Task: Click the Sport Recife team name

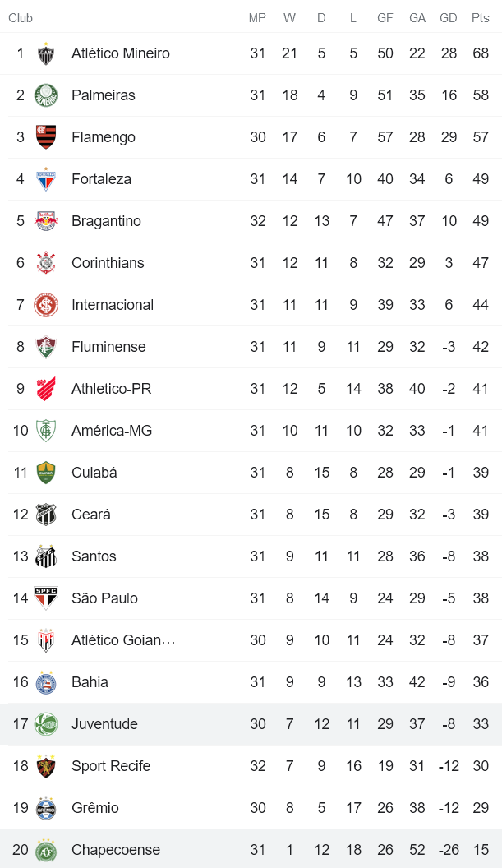Action: point(111,766)
